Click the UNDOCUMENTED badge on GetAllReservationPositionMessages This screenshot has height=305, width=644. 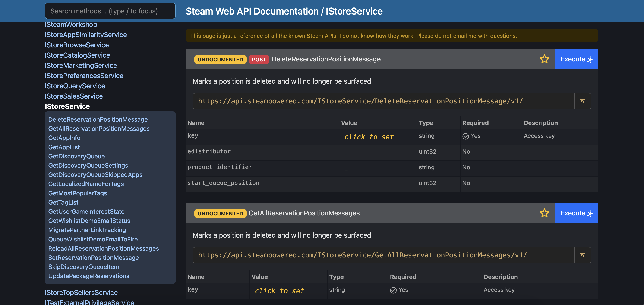click(x=220, y=213)
